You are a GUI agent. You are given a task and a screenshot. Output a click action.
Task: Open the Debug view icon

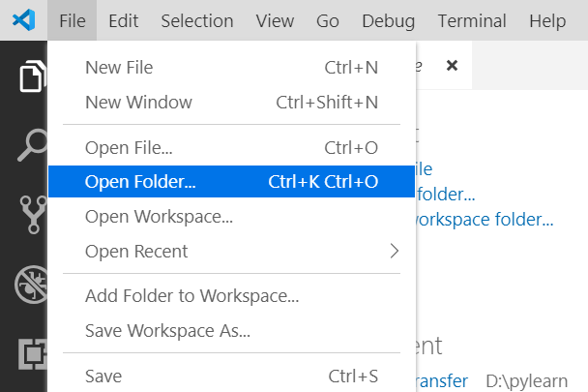[31, 285]
